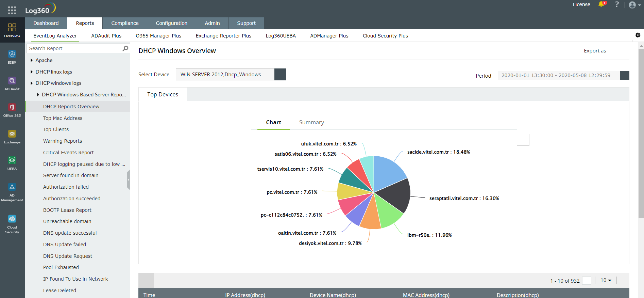Screen dimensions: 644x298
Task: Expand the DHCP windows logs node
Action: pos(32,83)
